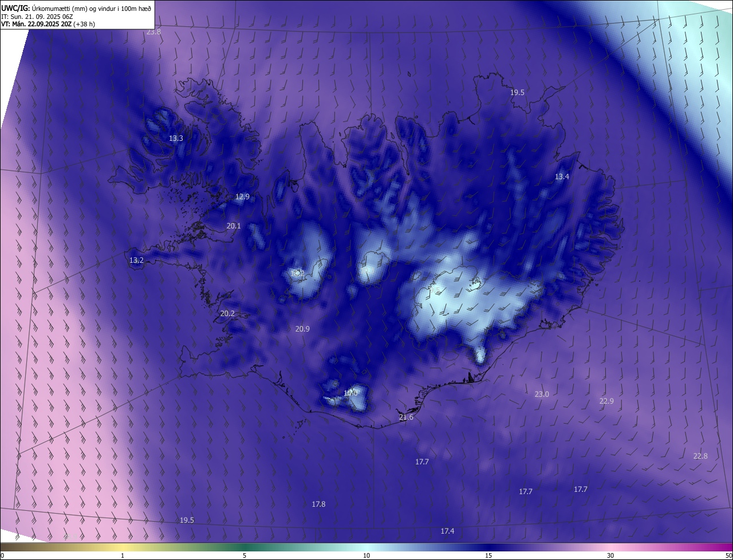This screenshot has width=733, height=560.
Task: Select the 17.4 map value
Action: (447, 532)
